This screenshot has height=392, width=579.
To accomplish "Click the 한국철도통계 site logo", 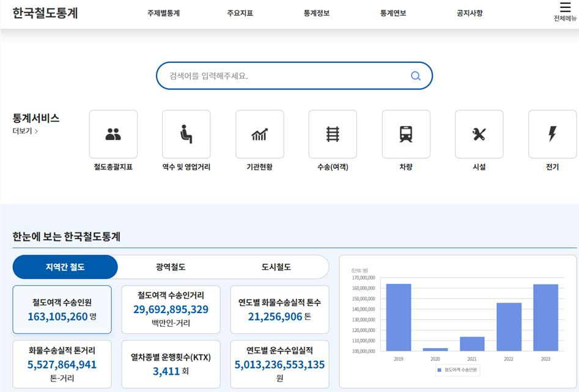I will point(45,13).
